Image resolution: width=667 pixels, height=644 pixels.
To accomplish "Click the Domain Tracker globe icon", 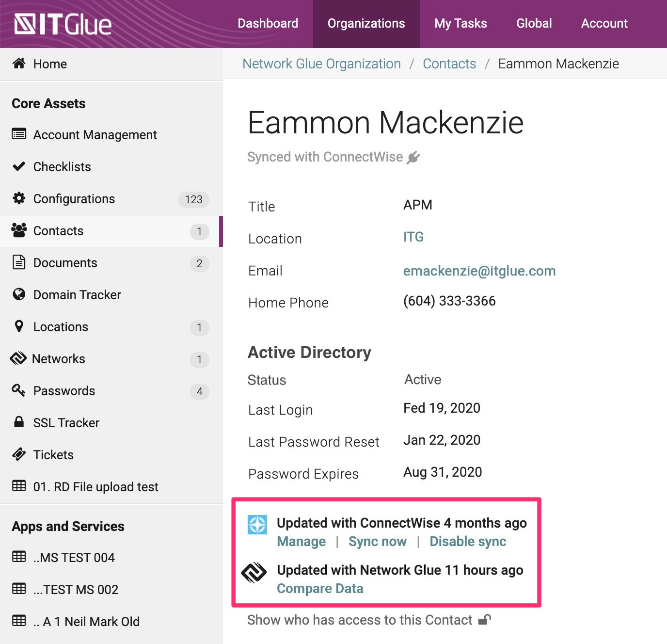I will point(19,294).
